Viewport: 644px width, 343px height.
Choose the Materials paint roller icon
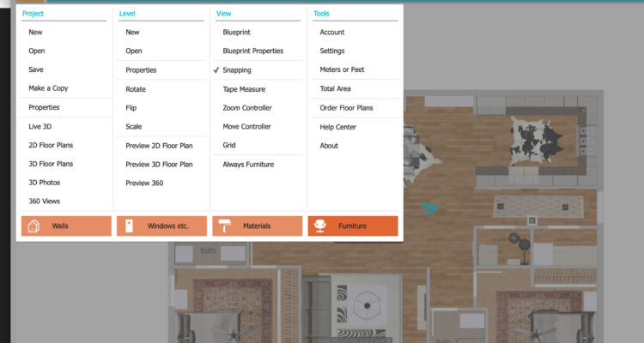pos(225,226)
